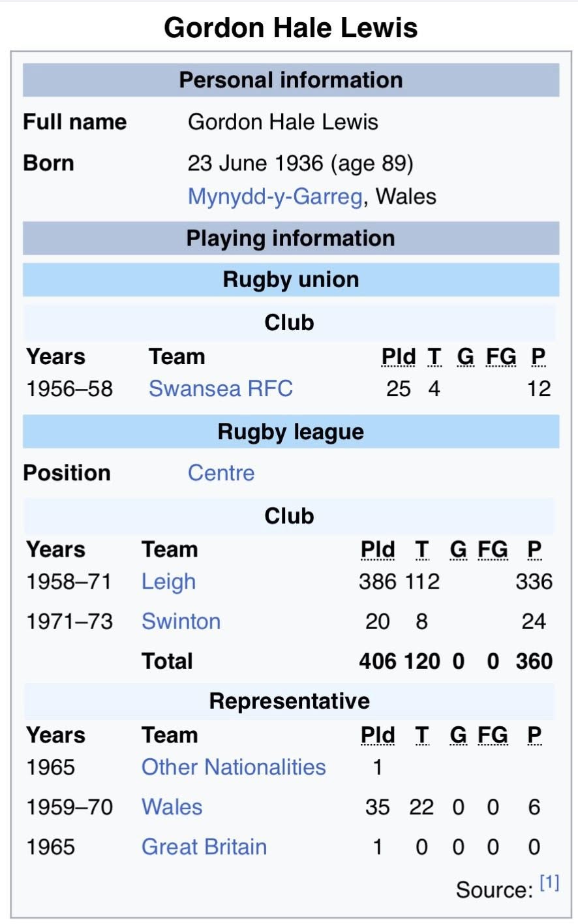The image size is (578, 924).
Task: Click G abbreviation above the Leigh row
Action: click(x=458, y=550)
